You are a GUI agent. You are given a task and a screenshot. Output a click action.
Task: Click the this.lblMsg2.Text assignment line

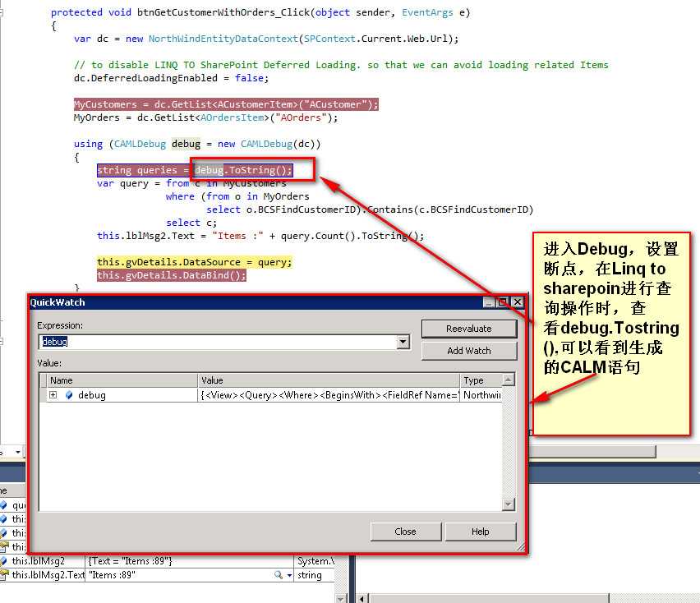point(260,236)
